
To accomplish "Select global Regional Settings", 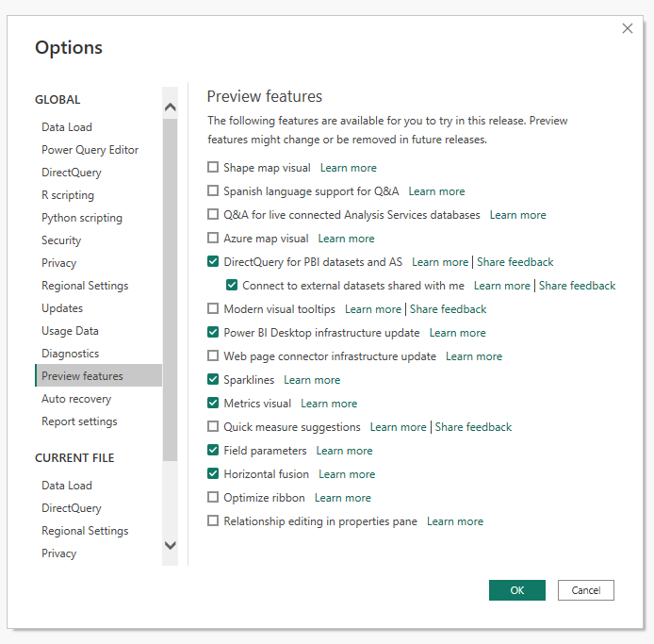I will coord(85,286).
